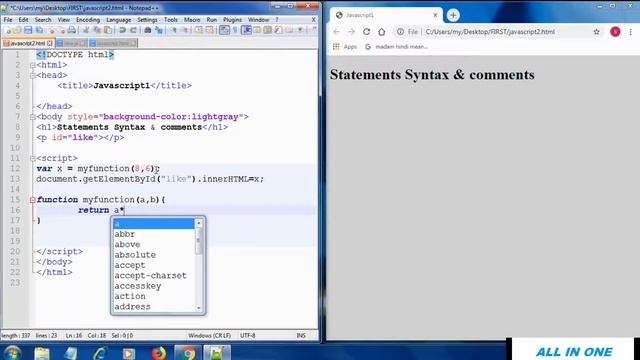Click the Replace toolbar icon
Image resolution: width=640 pixels, height=360 pixels.
[159, 30]
